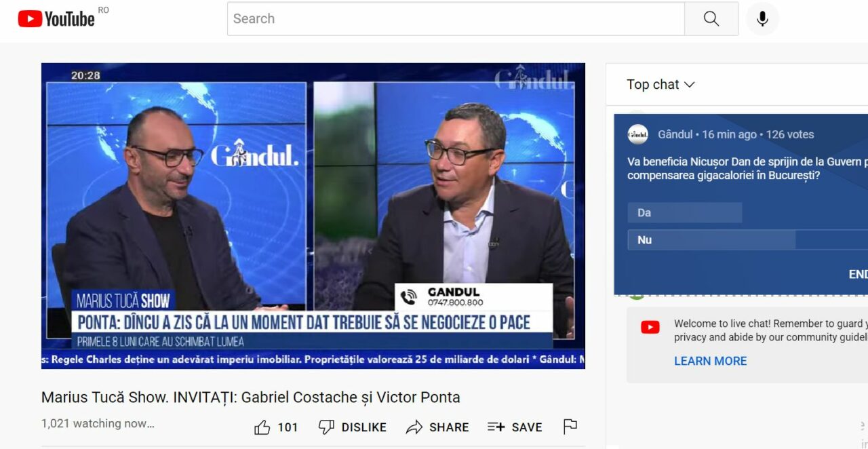The width and height of the screenshot is (868, 449).
Task: Click the video player area
Action: (313, 216)
